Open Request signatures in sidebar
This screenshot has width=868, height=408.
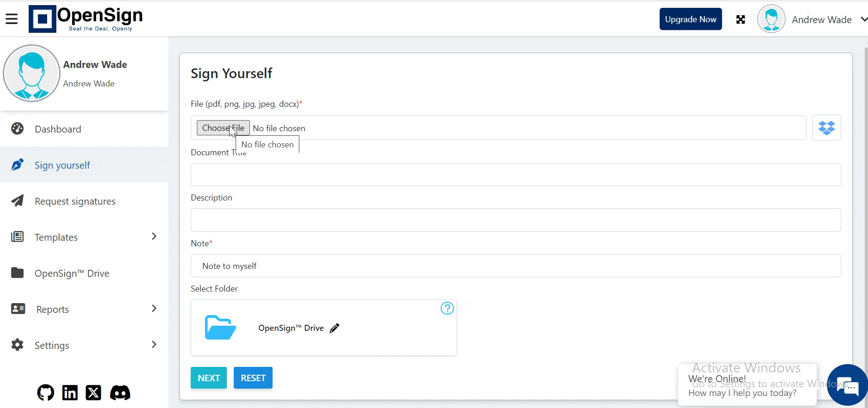[75, 201]
